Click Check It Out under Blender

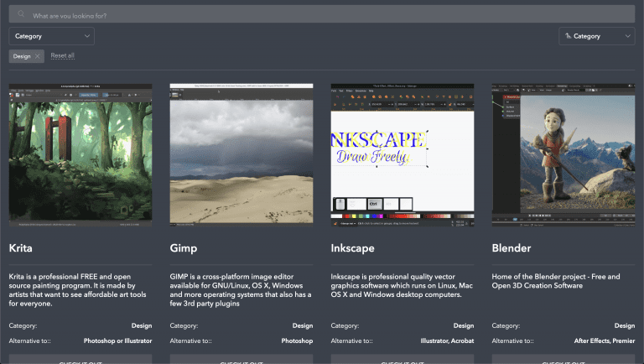[563, 360]
